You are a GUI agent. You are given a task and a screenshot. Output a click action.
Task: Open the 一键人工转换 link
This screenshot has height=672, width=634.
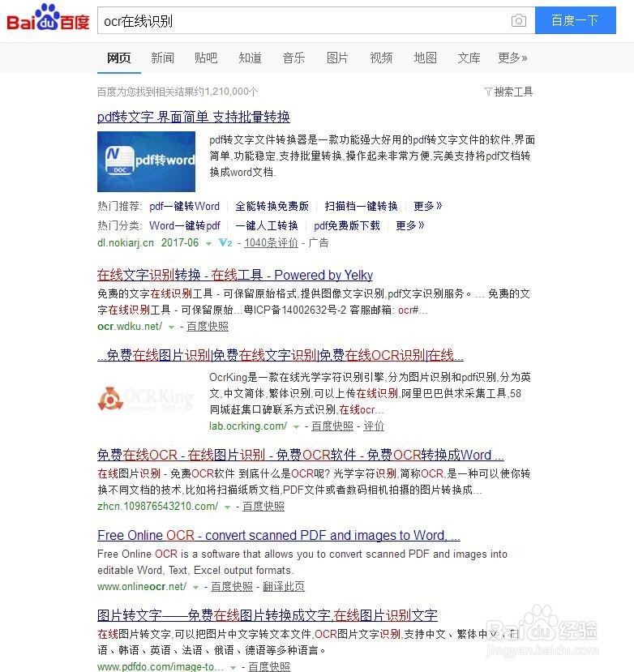pyautogui.click(x=267, y=225)
